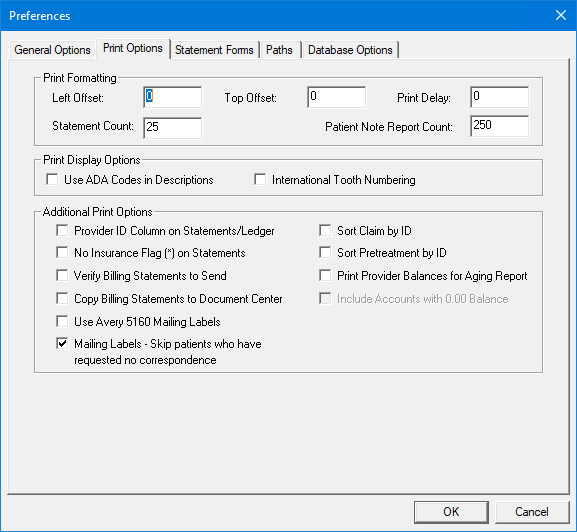Click the Print Delay field
This screenshot has width=577, height=532.
point(499,97)
